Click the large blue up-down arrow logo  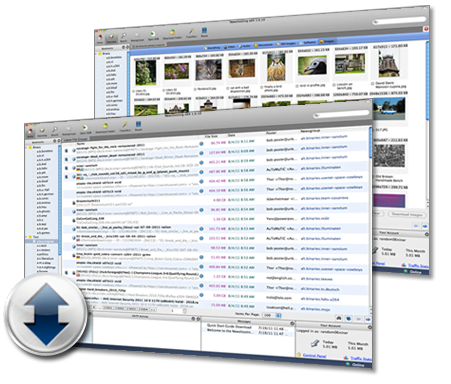[x=47, y=314]
